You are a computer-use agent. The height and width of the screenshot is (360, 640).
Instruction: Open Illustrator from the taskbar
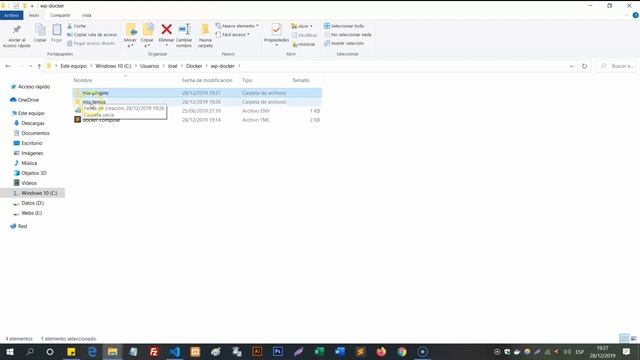[x=257, y=351]
